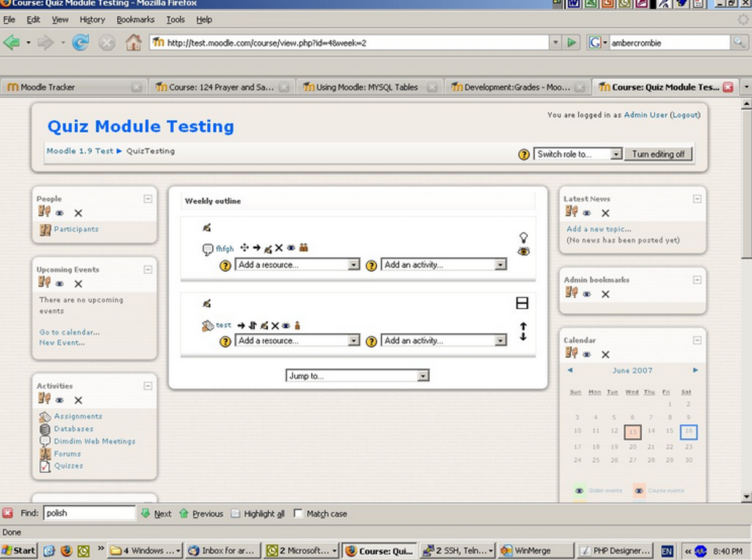Select June 13 on the calendar
Viewport: 752px width, 560px height.
[x=632, y=432]
